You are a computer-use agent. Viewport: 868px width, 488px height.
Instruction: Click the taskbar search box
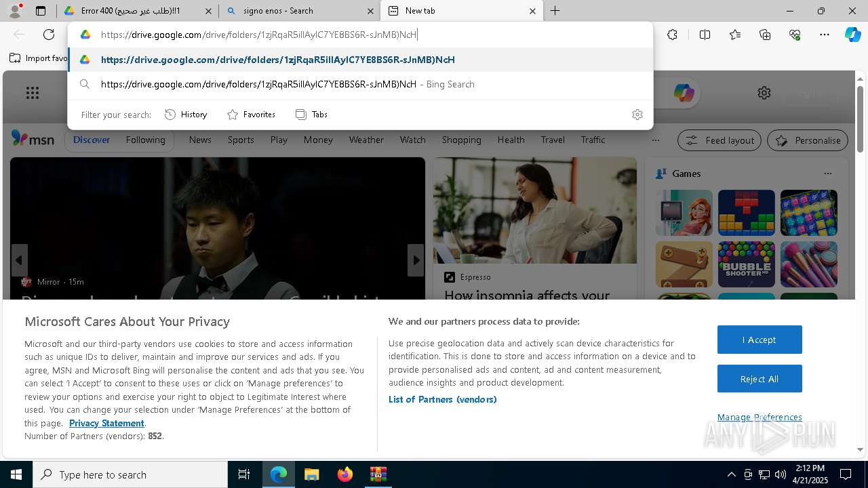[x=130, y=474]
